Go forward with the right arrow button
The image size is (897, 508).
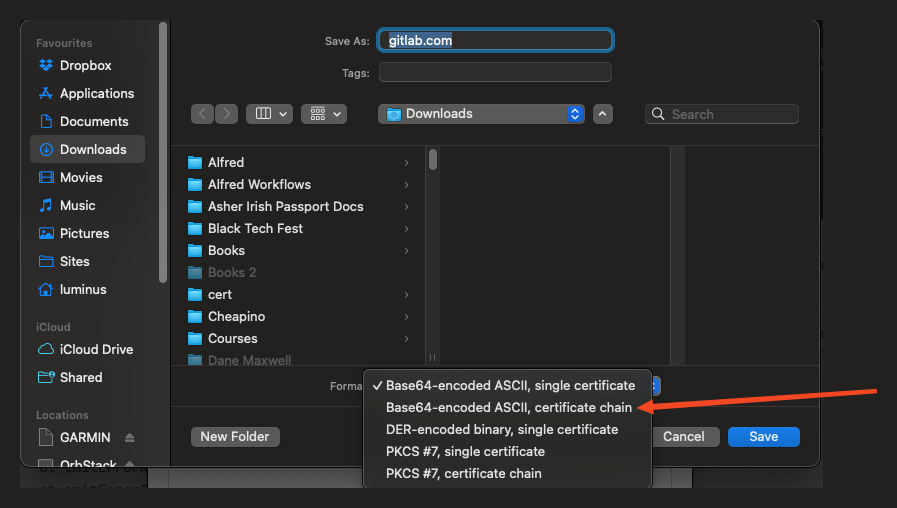pos(227,114)
